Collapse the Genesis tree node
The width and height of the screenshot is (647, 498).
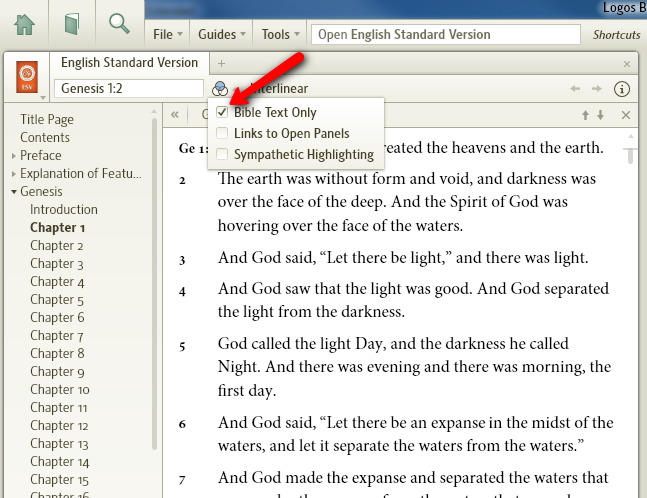pos(14,191)
